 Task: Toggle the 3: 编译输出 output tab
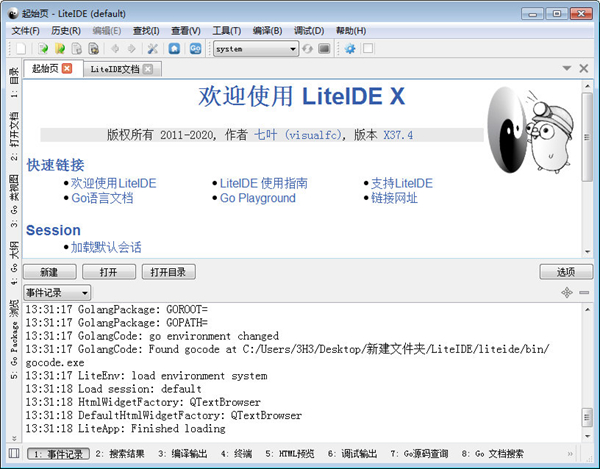coord(183,454)
